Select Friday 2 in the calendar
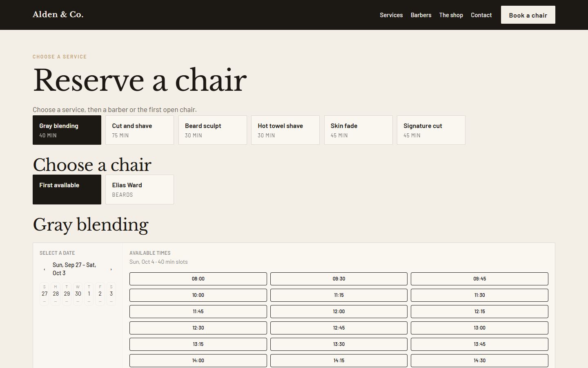Viewport: 588px width, 368px height. click(100, 294)
